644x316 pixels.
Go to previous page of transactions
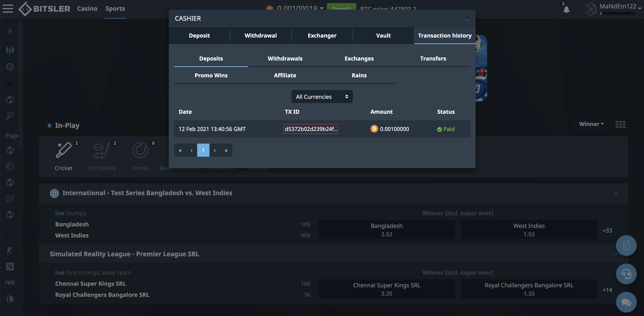pos(192,150)
